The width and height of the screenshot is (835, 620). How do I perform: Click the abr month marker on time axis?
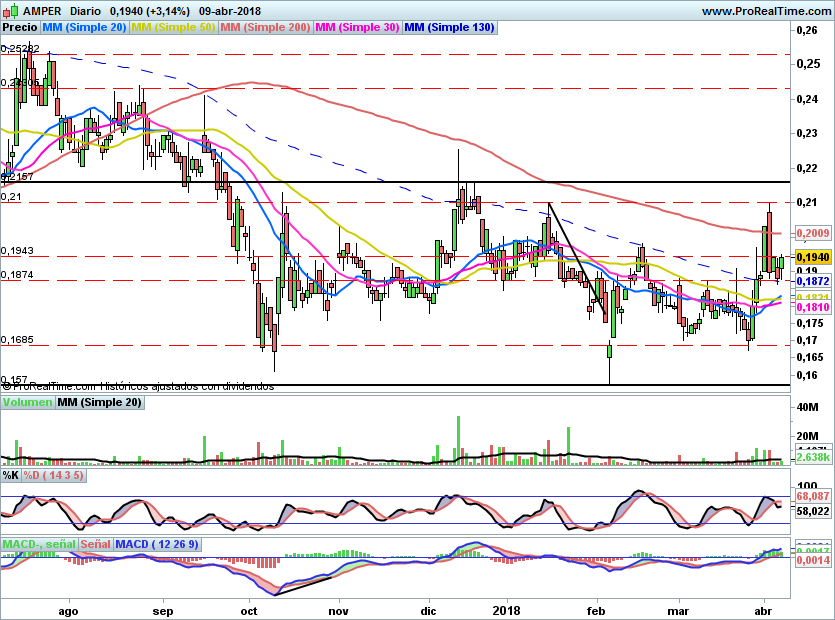click(x=764, y=611)
